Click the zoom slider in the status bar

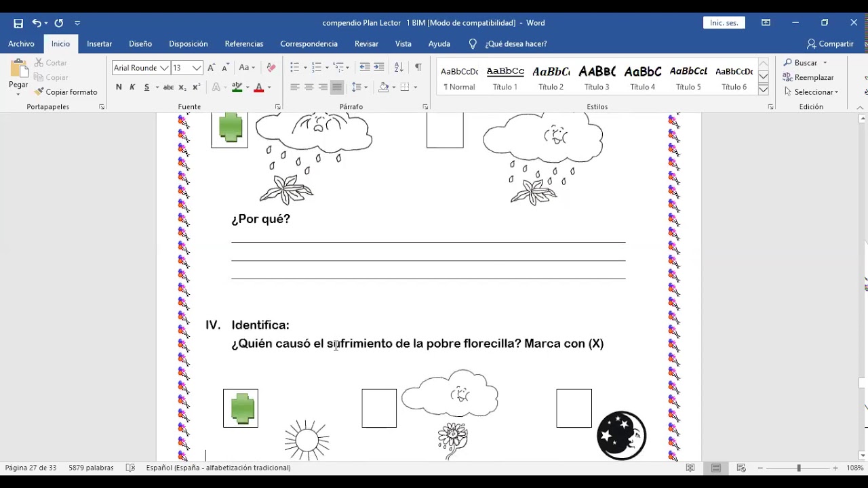pyautogui.click(x=799, y=468)
